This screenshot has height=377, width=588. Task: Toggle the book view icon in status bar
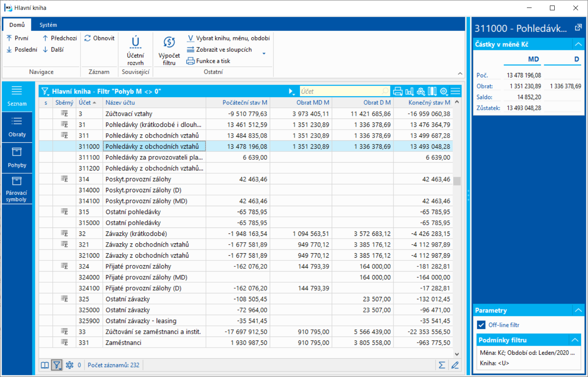click(45, 365)
